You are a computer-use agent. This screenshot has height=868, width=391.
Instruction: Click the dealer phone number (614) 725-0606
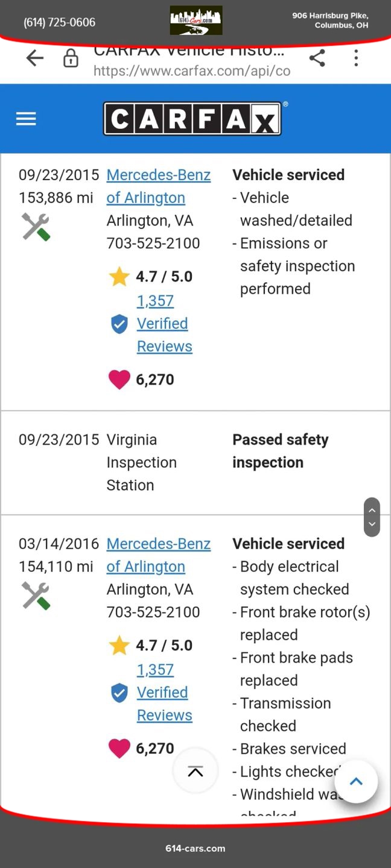(59, 22)
